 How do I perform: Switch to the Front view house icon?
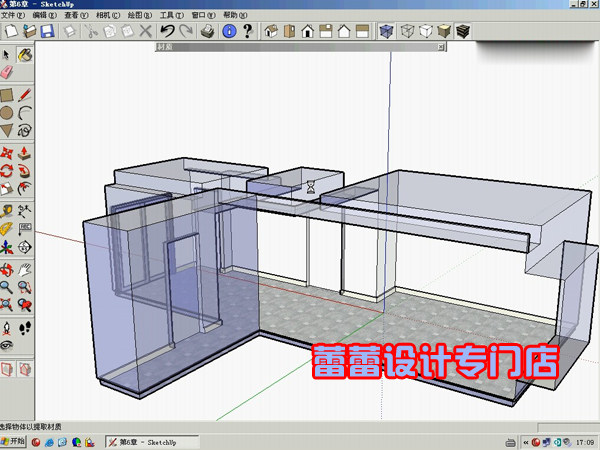click(308, 31)
